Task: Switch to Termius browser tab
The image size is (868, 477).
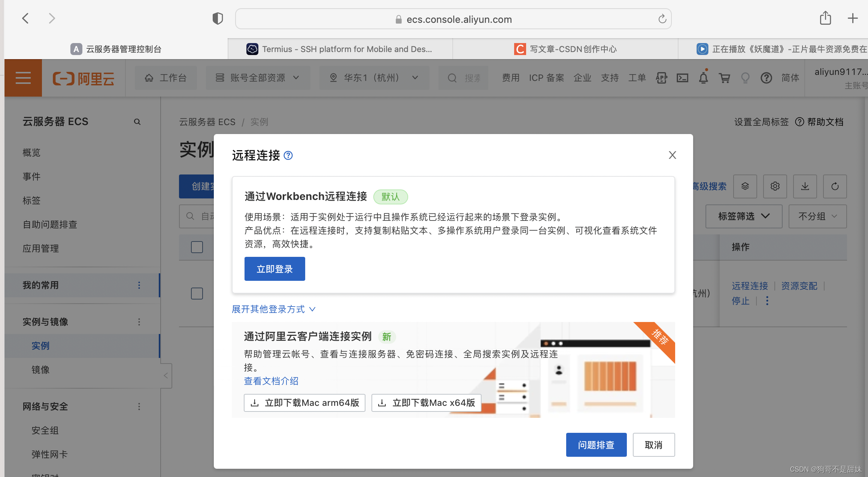Action: coord(340,49)
